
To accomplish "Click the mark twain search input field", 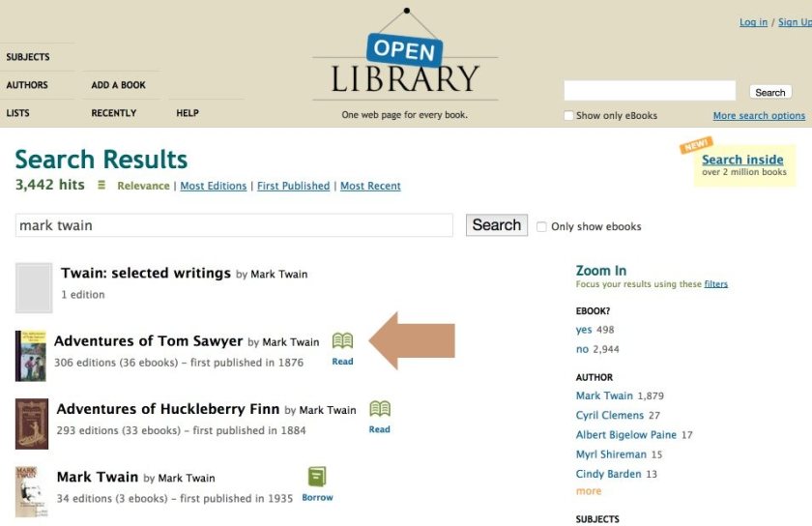I will (x=234, y=225).
